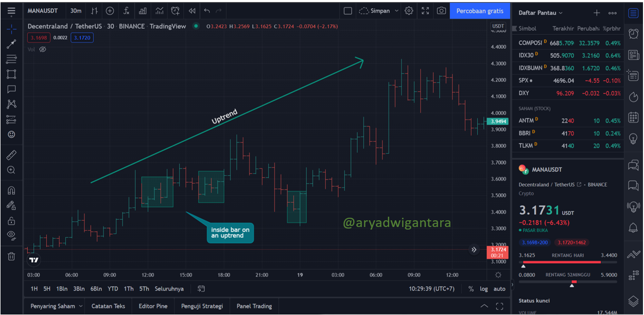The image size is (644, 315).
Task: Toggle volume indicator visibility eye
Action: (x=43, y=49)
